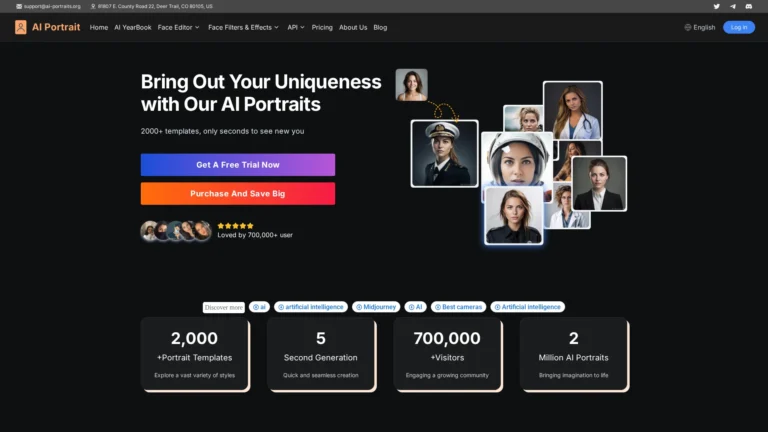768x432 pixels.
Task: Expand the API dropdown menu
Action: point(296,27)
